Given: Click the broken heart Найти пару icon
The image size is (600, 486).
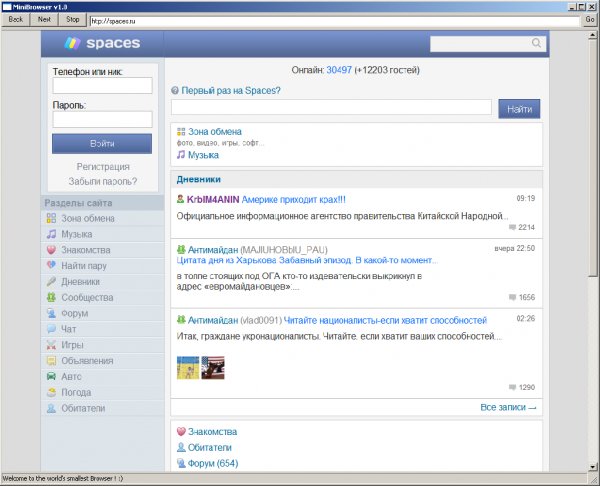Looking at the screenshot, I should (51, 265).
